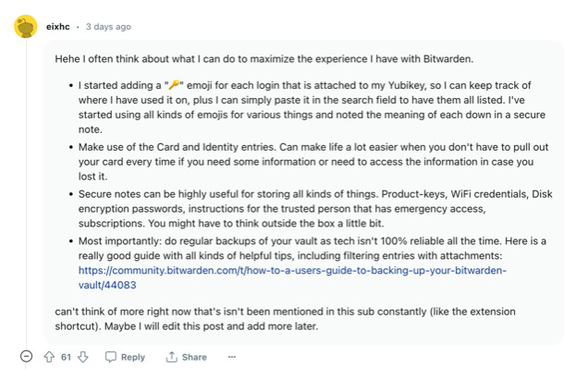Click the speech bubble reply icon

(110, 357)
